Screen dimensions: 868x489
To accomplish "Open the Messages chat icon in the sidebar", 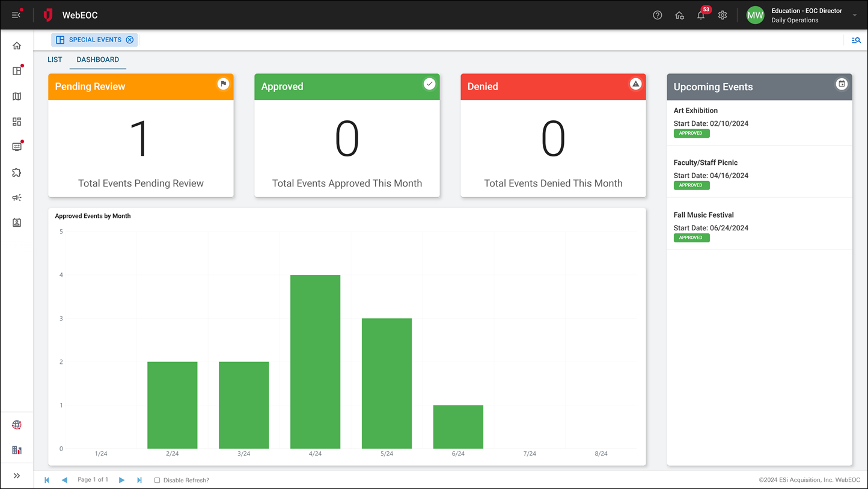I will point(16,146).
